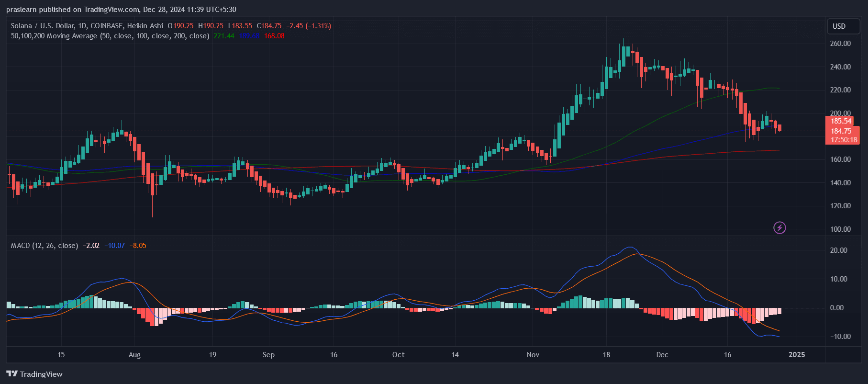Click the −10.00 MACD axis label
868x384 pixels.
[840, 337]
